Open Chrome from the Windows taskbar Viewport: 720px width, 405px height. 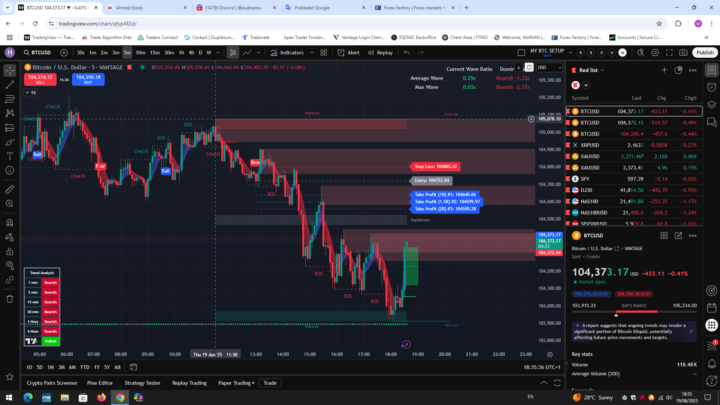pyautogui.click(x=119, y=397)
